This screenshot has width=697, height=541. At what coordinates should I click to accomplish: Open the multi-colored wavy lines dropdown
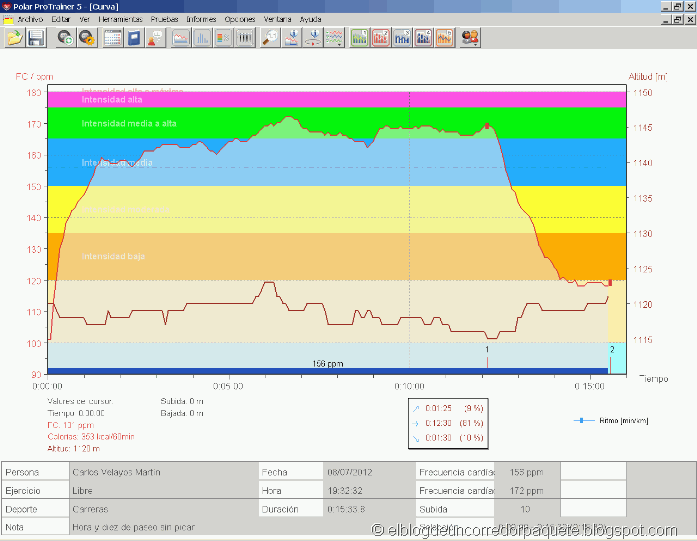pyautogui.click(x=334, y=38)
